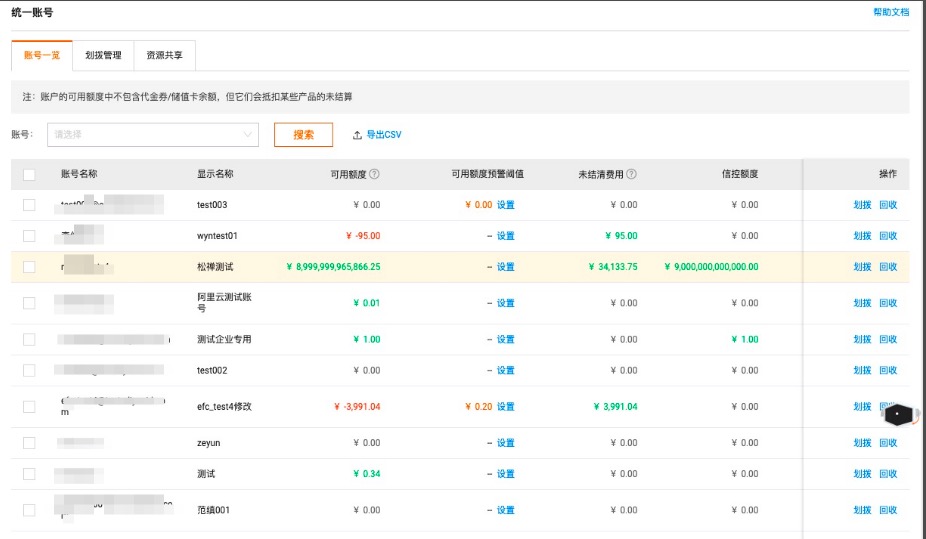
Task: Click the display name 测试企业专用
Action: 224,339
